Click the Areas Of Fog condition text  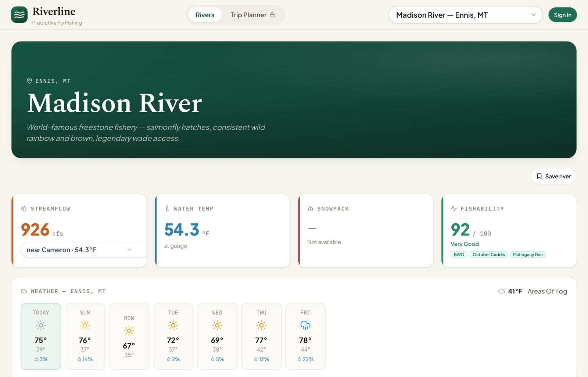click(x=547, y=291)
